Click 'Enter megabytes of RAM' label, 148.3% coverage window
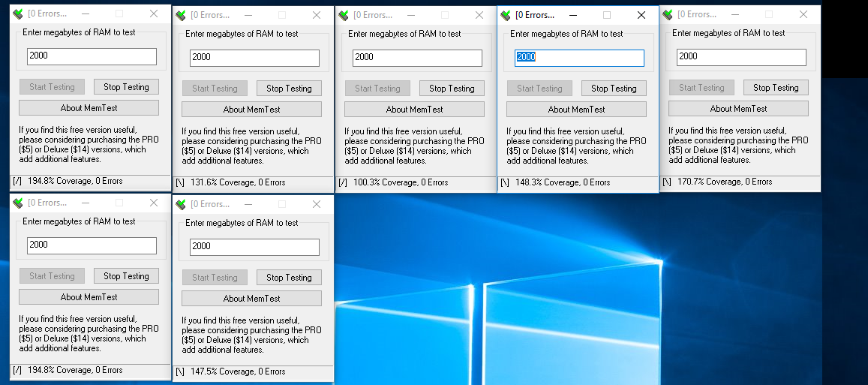This screenshot has height=385, width=868. (566, 34)
